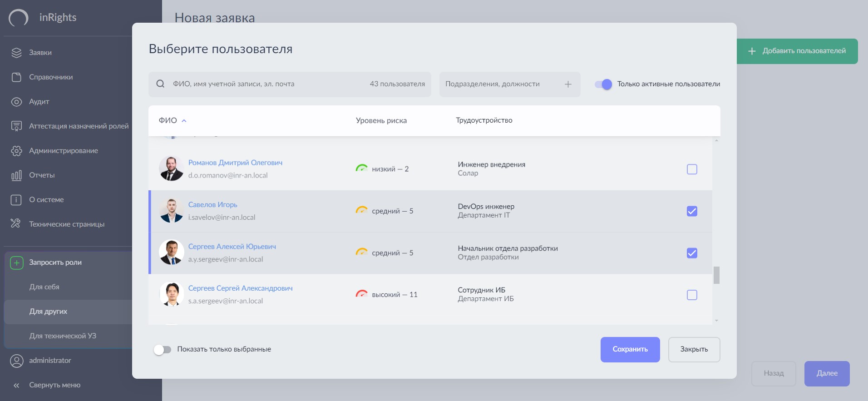Click the Заявки stack icon in sidebar
Viewport: 868px width, 401px height.
(x=16, y=53)
